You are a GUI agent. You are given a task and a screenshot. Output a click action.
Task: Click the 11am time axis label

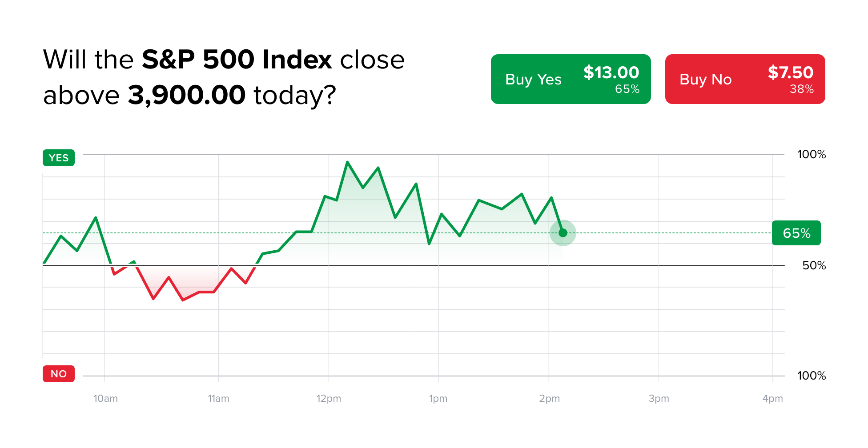218,399
